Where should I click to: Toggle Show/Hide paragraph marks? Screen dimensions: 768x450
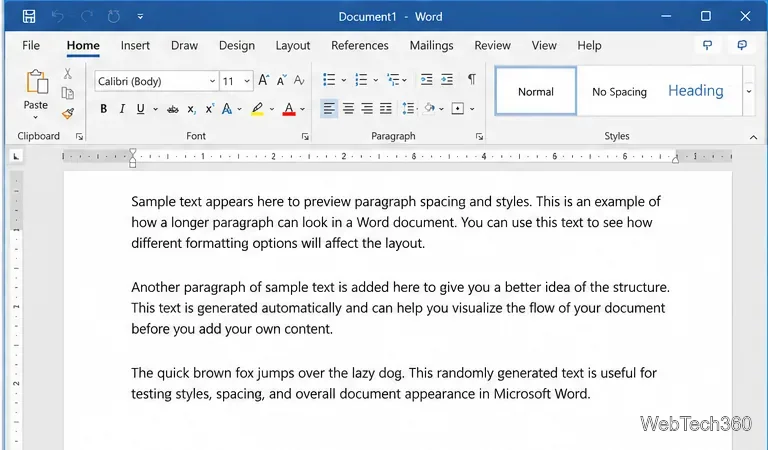pos(472,79)
